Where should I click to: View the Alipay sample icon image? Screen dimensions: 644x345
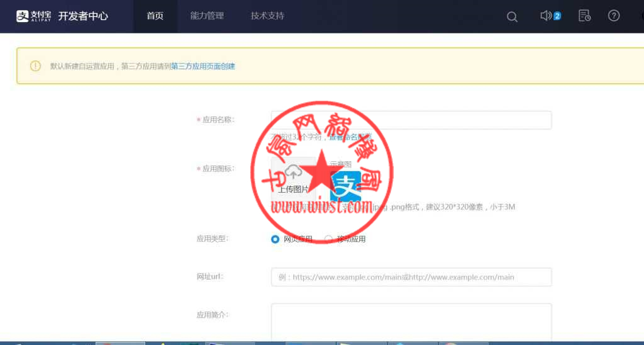(345, 186)
